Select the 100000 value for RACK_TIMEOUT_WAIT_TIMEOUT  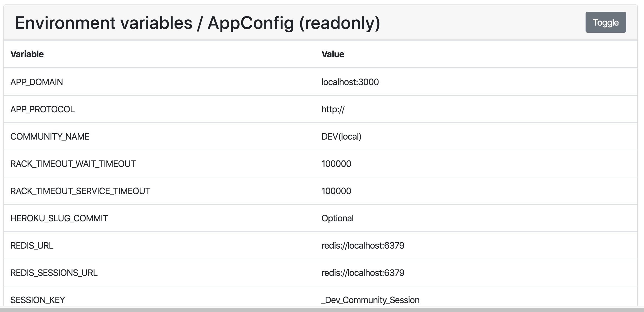click(336, 164)
